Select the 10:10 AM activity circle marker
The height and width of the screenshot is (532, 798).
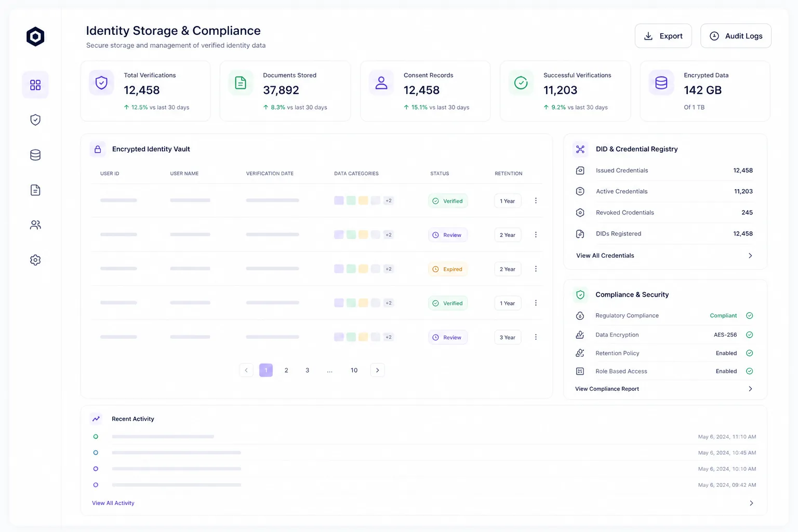pyautogui.click(x=96, y=469)
